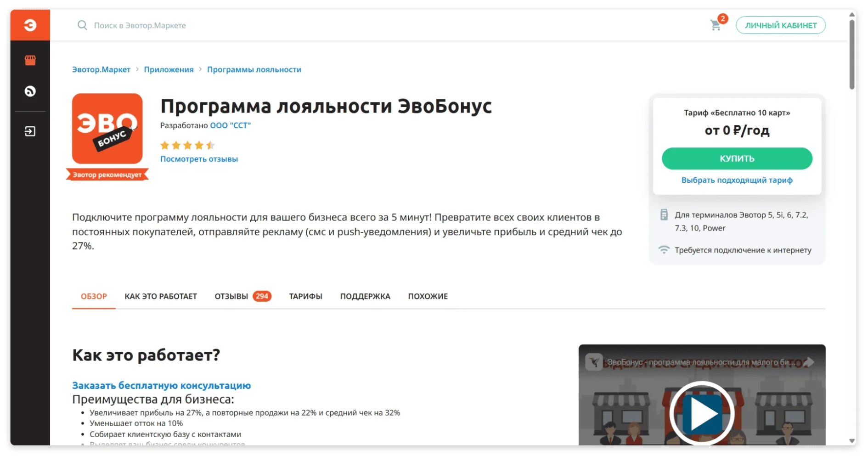868x456 pixels.
Task: Go to Программы лояльности breadcrumb
Action: click(x=254, y=69)
